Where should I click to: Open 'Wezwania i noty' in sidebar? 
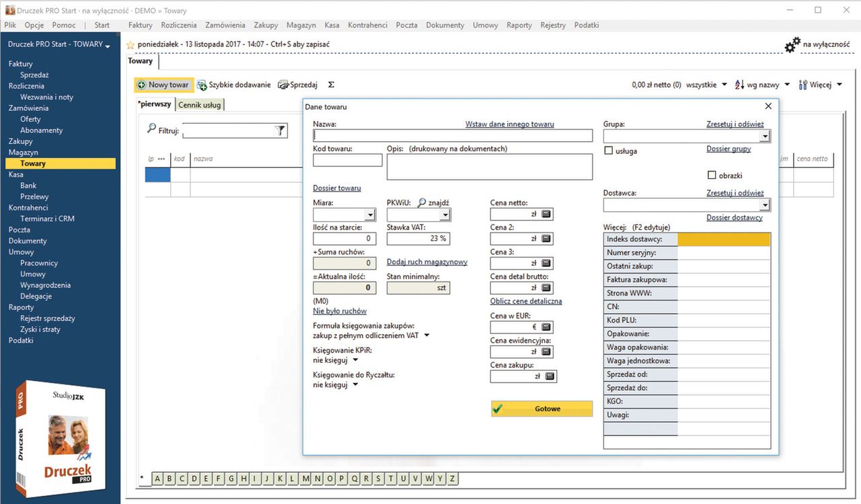[46, 97]
